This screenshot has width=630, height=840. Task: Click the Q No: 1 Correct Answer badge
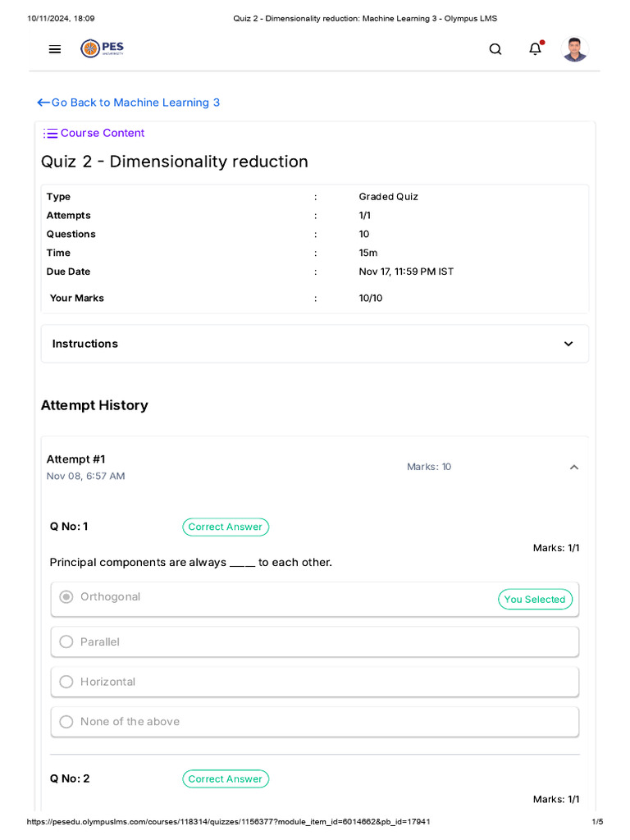pos(226,527)
